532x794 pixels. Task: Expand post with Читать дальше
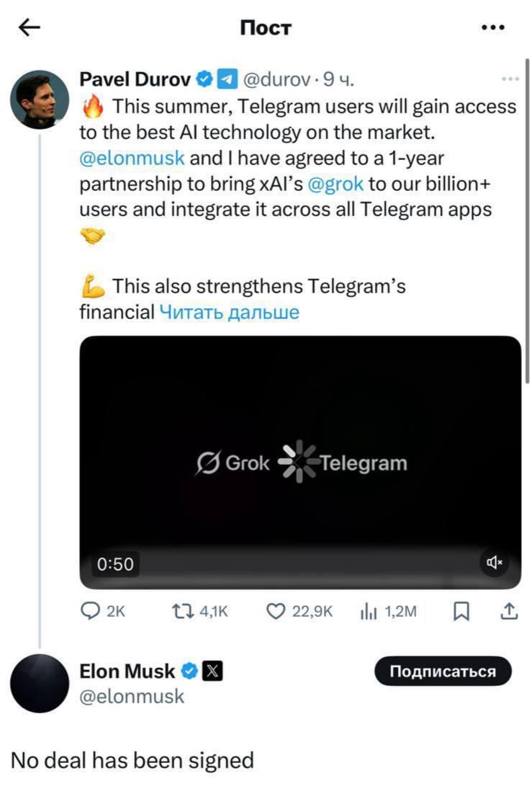click(x=230, y=312)
